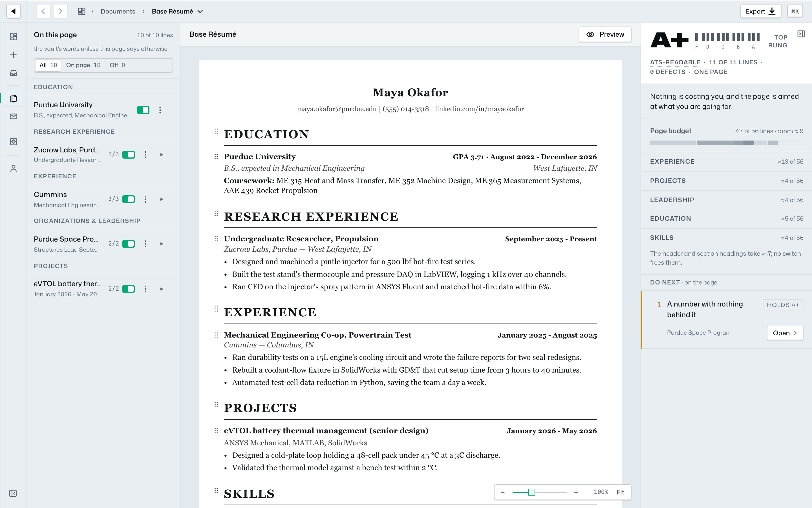Viewport: 812px width, 508px height.
Task: Open the profile person icon in sidebar
Action: pyautogui.click(x=14, y=168)
